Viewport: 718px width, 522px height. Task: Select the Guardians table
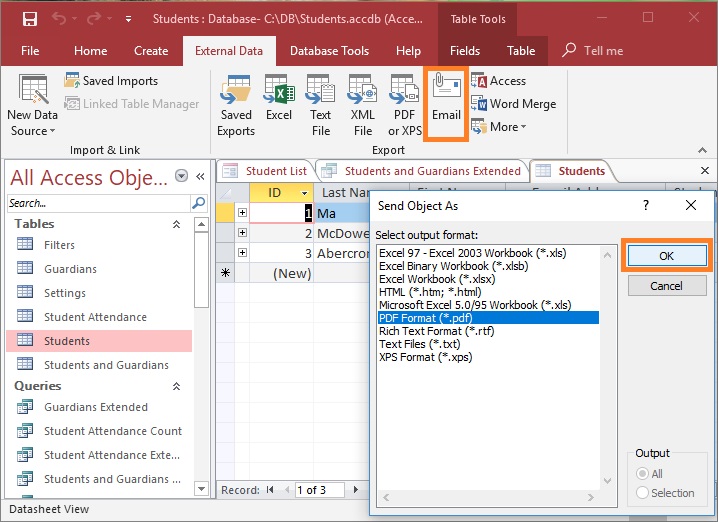[99, 269]
